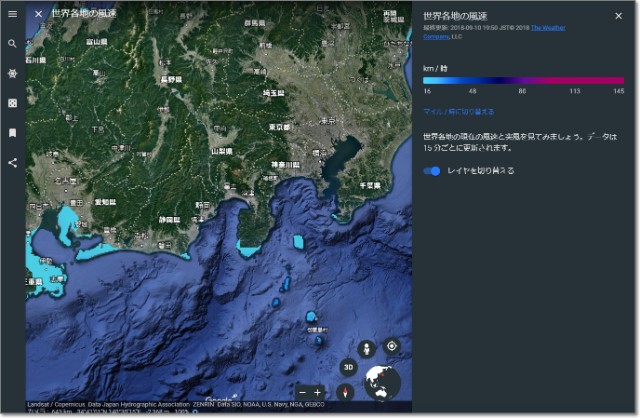Open My Places bookmark icon
Image resolution: width=640 pixels, height=418 pixels.
coord(12,132)
